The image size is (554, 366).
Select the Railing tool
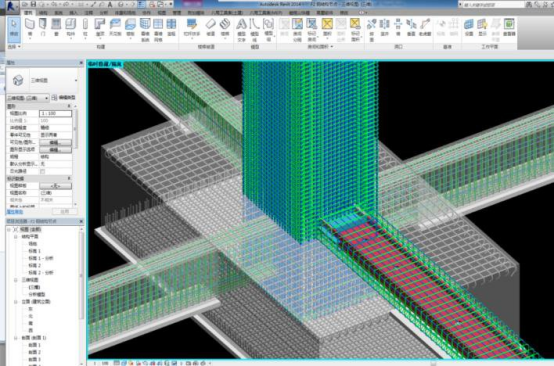click(191, 28)
